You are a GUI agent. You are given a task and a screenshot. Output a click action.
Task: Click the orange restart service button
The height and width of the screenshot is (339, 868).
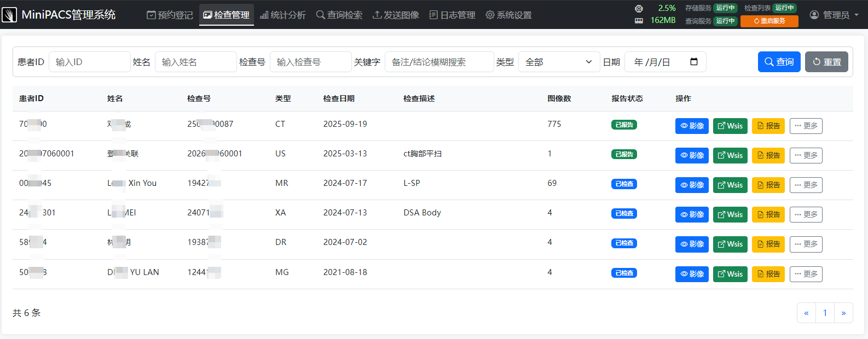pos(769,21)
